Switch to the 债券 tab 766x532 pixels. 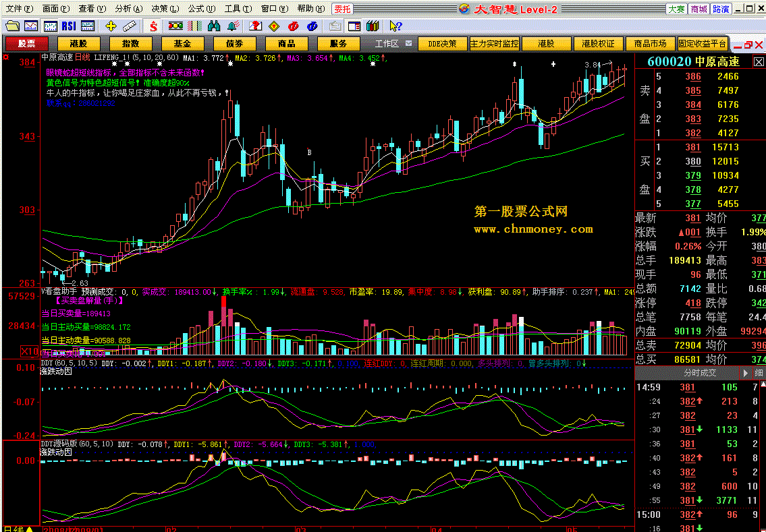[234, 43]
